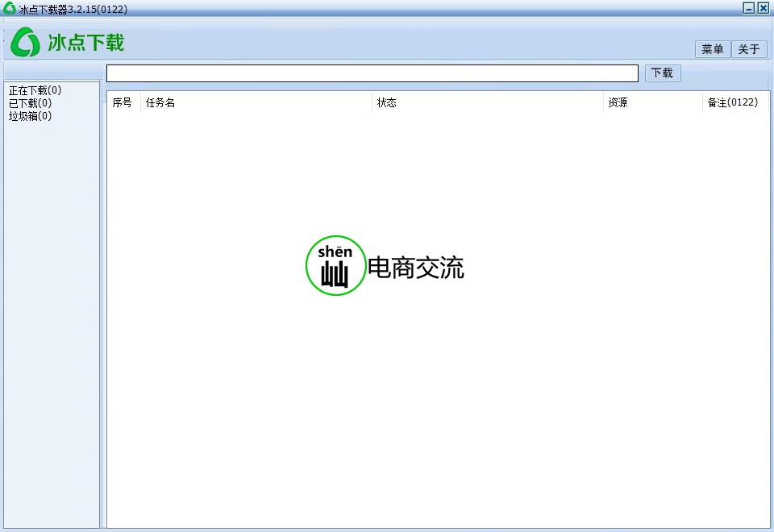The height and width of the screenshot is (532, 774).
Task: Sort by the 状态 column header
Action: [487, 102]
